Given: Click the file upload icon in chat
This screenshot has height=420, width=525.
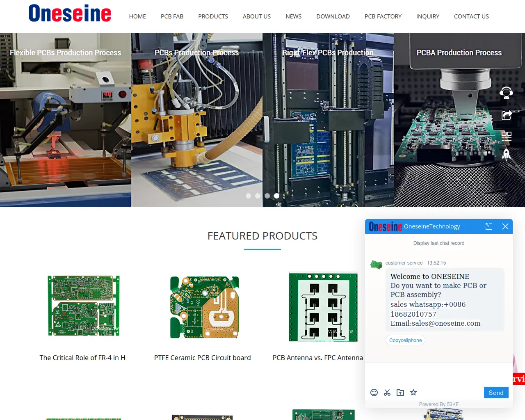Looking at the screenshot, I should (400, 393).
